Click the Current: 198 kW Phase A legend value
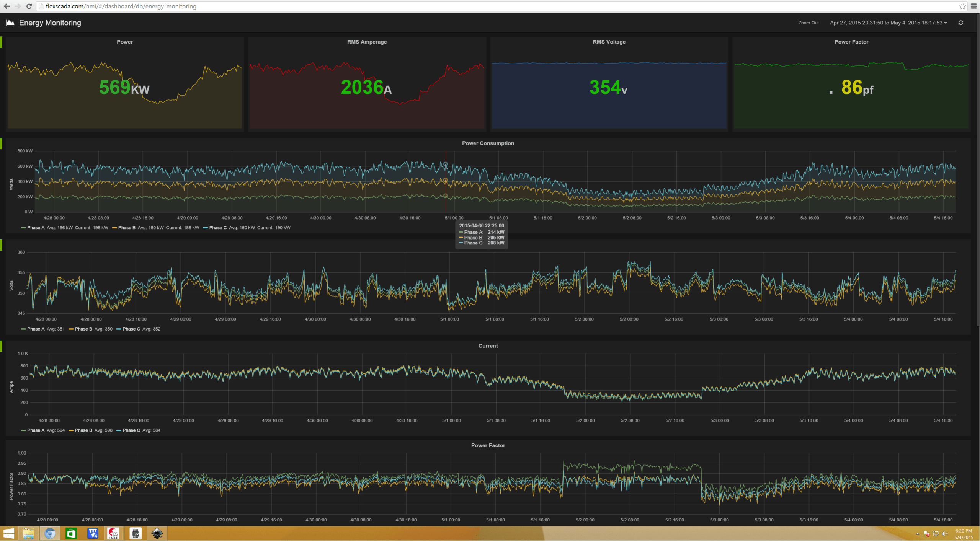The height and width of the screenshot is (541, 980). click(91, 228)
